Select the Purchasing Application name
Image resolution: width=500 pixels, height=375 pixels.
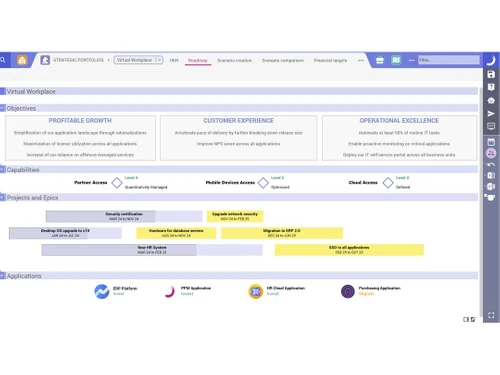[380, 288]
